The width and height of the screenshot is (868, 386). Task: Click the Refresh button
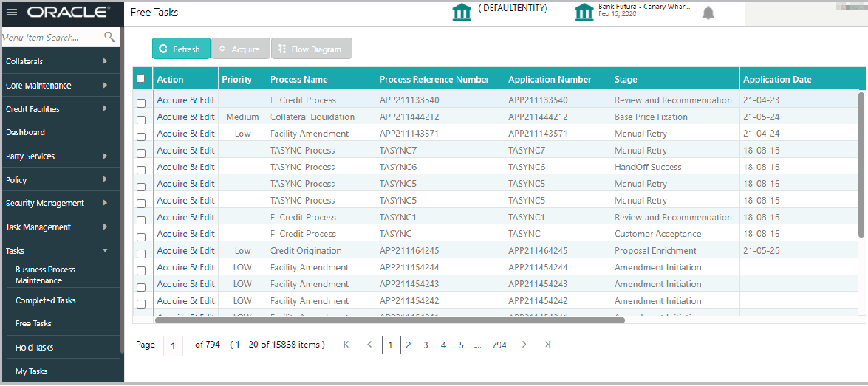click(x=181, y=49)
